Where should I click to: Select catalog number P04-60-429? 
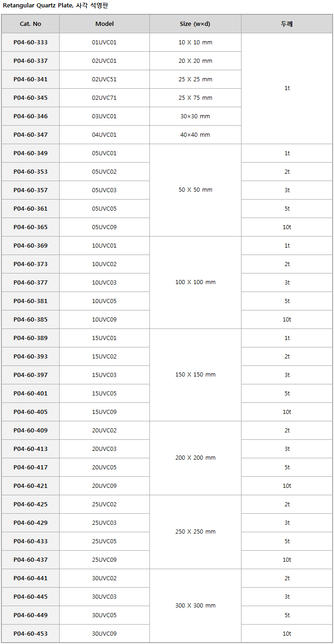click(31, 522)
